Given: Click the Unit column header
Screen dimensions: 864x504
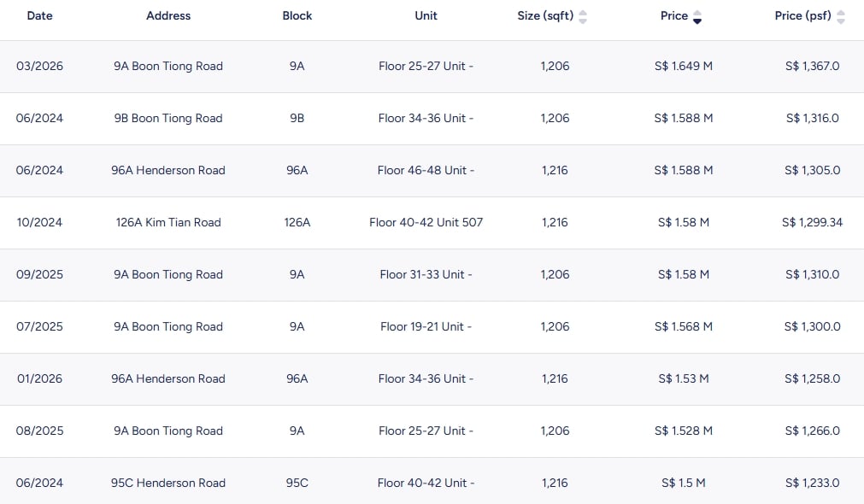Looking at the screenshot, I should coord(426,15).
